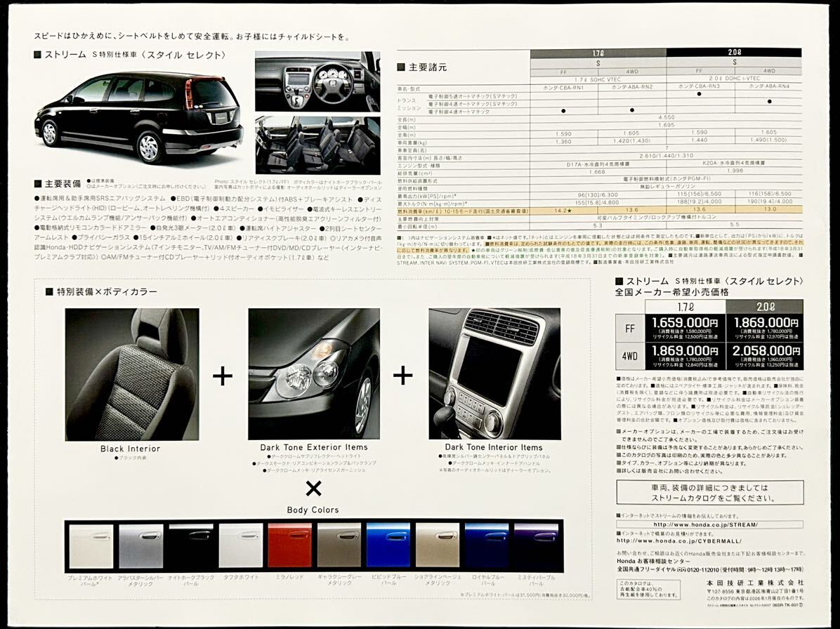Image resolution: width=840 pixels, height=629 pixels.
Task: Click the Black Interior caption
Action: [x=130, y=449]
